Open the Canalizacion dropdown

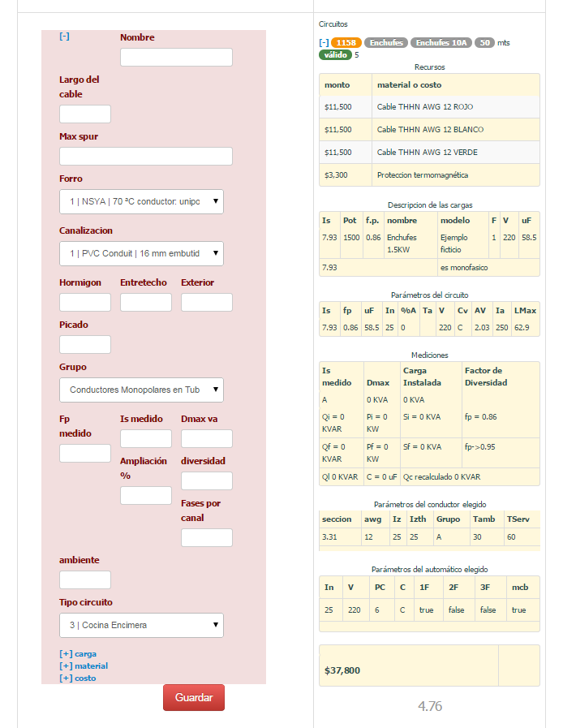click(x=141, y=253)
